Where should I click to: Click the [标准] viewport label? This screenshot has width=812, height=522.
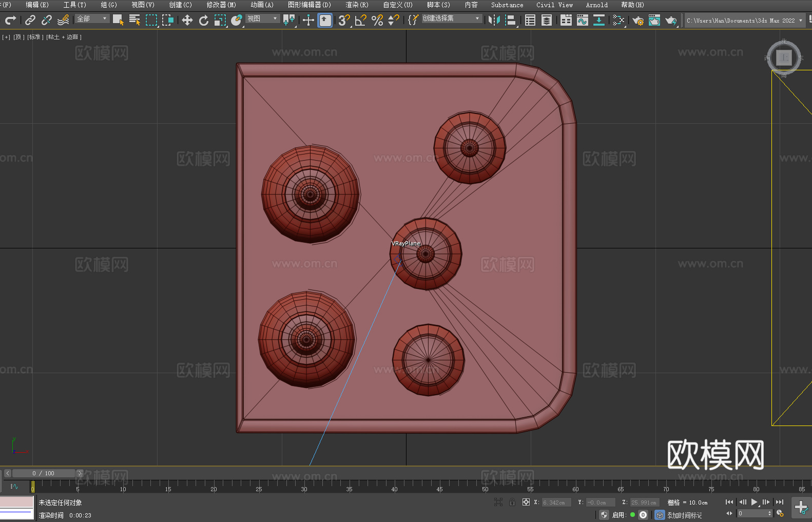(35, 37)
